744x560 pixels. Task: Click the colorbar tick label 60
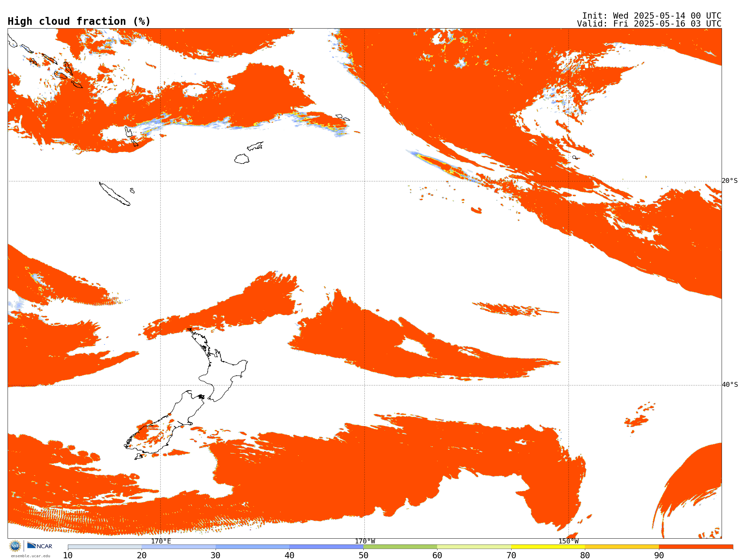coord(437,555)
